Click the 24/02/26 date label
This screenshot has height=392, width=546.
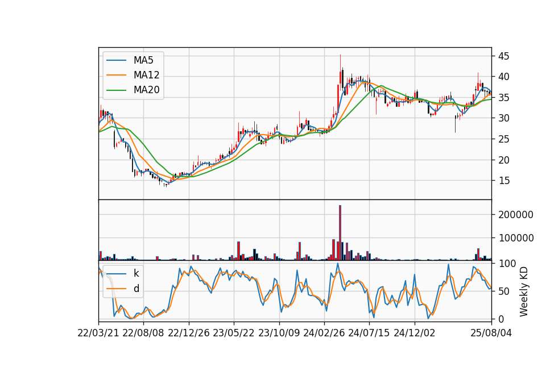click(324, 333)
